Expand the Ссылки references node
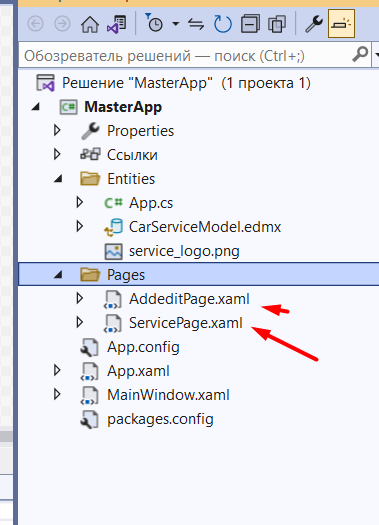 point(57,155)
